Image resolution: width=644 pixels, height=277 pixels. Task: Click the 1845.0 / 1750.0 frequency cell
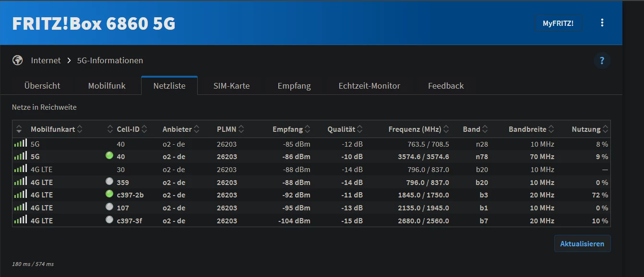tap(424, 195)
